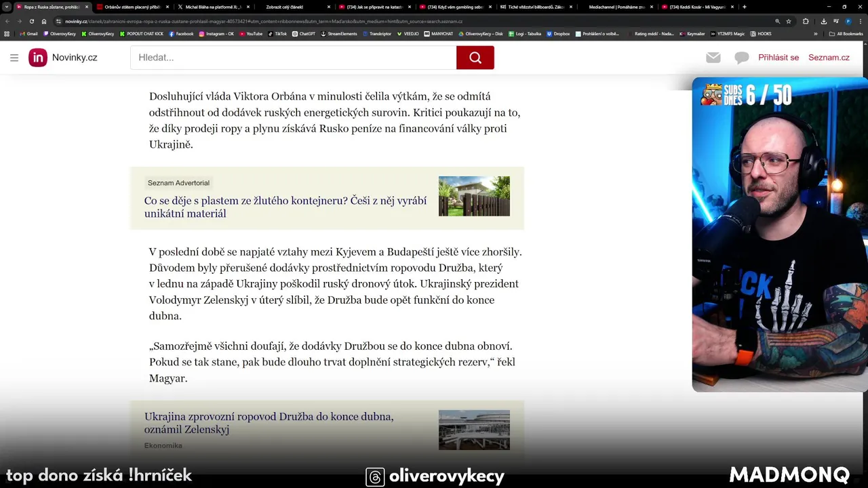Open the bookmarks apps grid icon
Viewport: 868px width, 488px height.
[7, 33]
